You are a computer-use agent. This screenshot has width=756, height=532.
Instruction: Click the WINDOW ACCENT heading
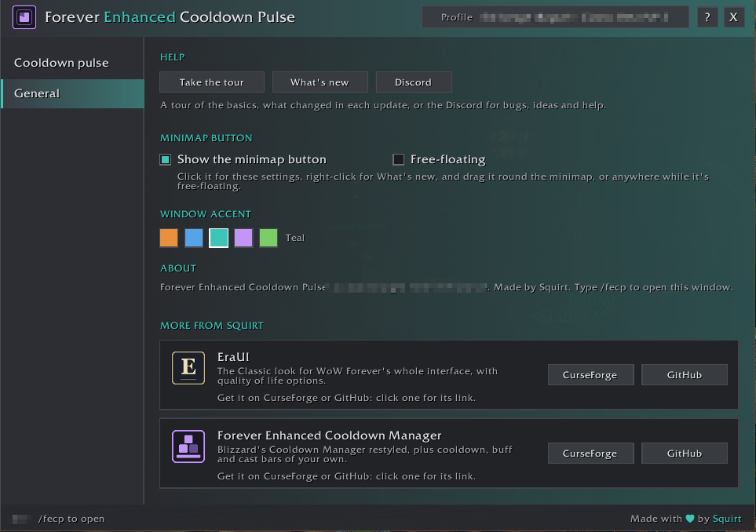click(206, 214)
